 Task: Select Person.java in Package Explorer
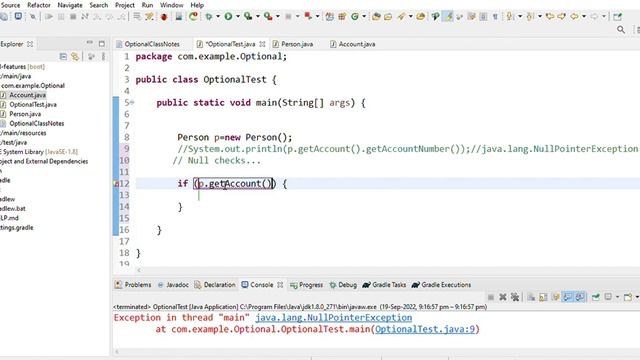click(25, 114)
